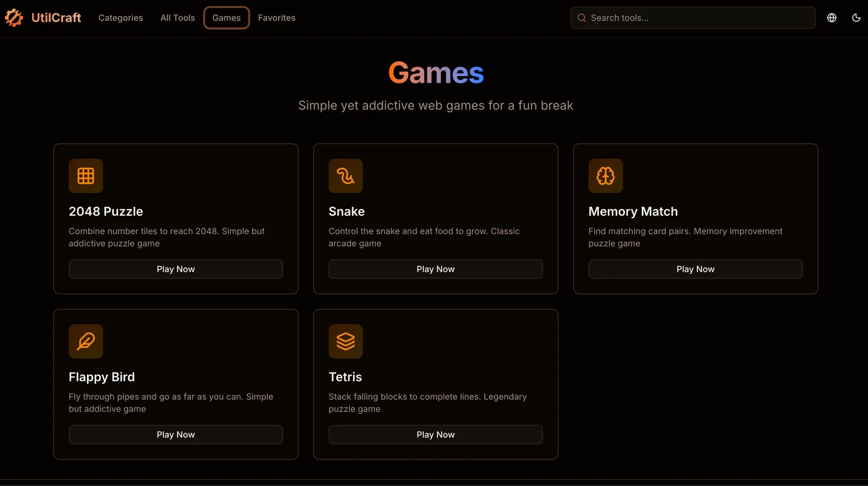Screen dimensions: 868x486
Task: Launch Flappy Bird via Play Now
Action: [176, 435]
